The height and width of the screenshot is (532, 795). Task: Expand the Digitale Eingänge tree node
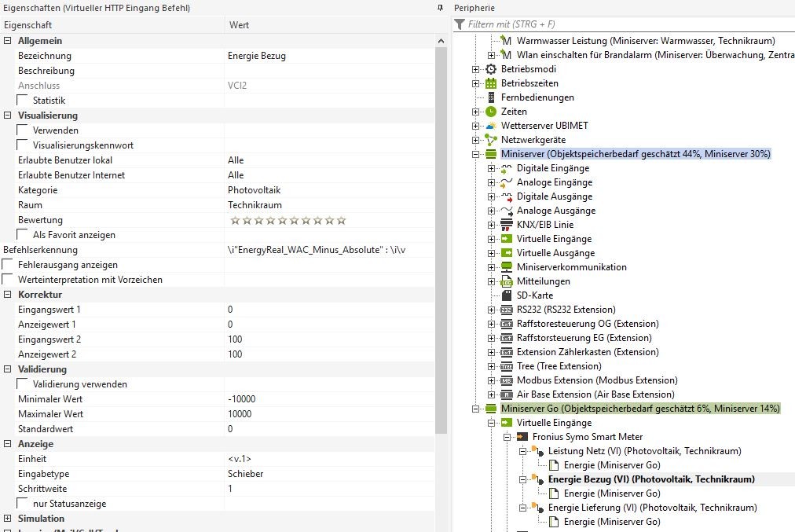tap(491, 168)
